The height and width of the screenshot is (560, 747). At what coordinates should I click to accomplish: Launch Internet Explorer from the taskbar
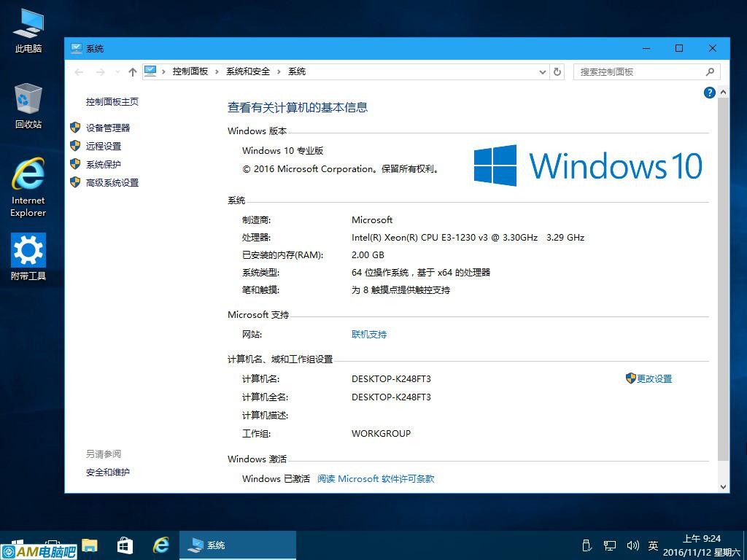(x=161, y=545)
